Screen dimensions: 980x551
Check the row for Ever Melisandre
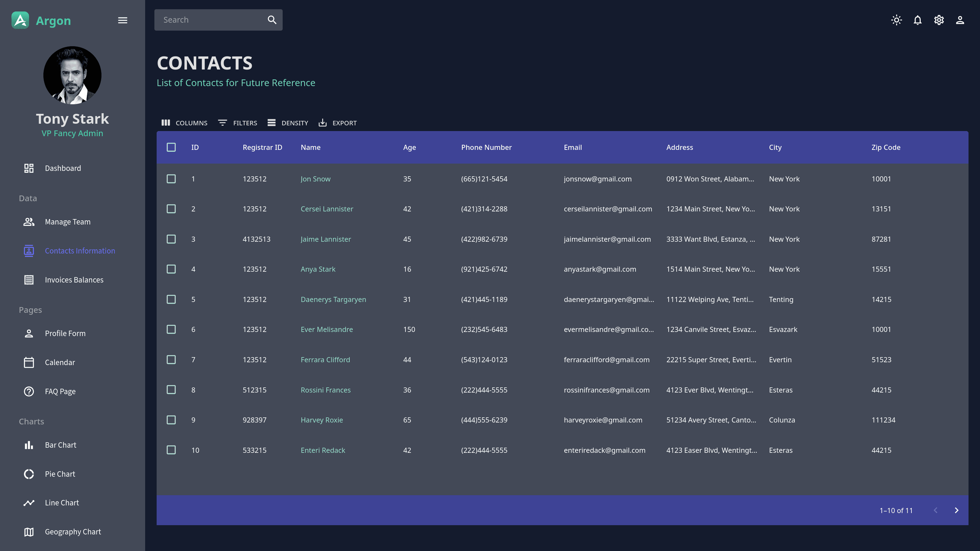[171, 329]
